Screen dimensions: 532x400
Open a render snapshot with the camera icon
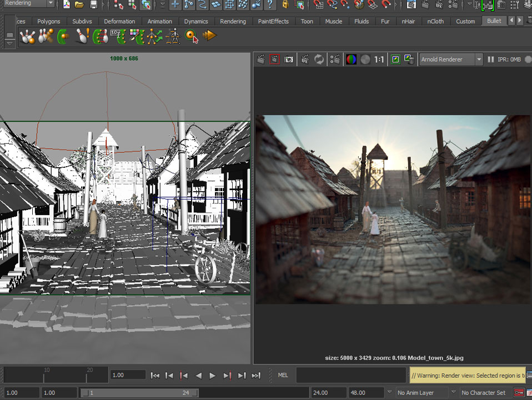pyautogui.click(x=288, y=59)
